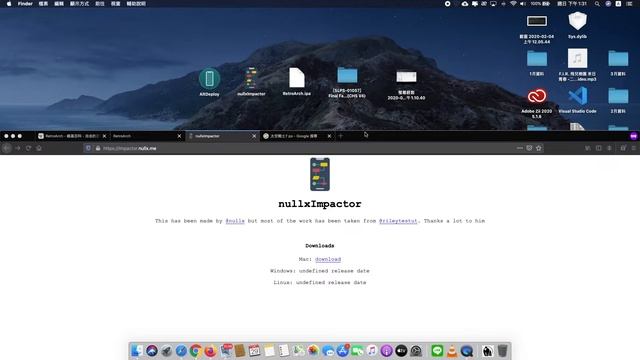640x360 pixels.
Task: Select the Sys.dylib file on the desktop
Action: (577, 21)
